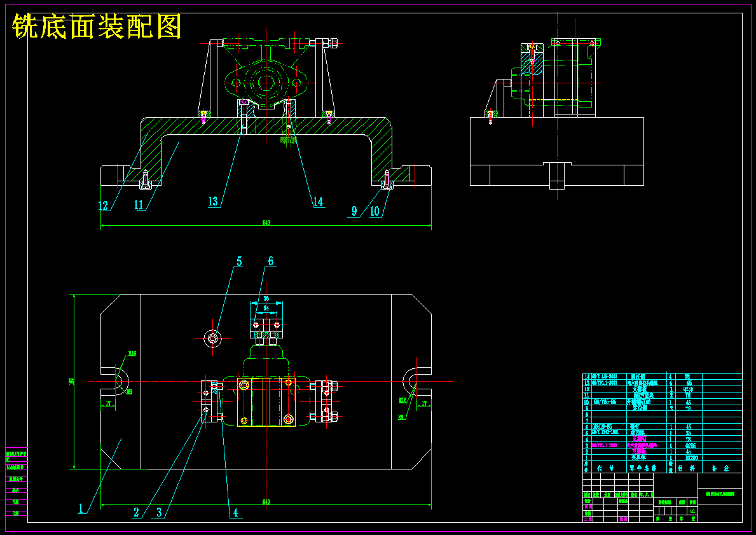Click the 零件名称 header in parts list
Screen dimensions: 756x535
[x=643, y=468]
